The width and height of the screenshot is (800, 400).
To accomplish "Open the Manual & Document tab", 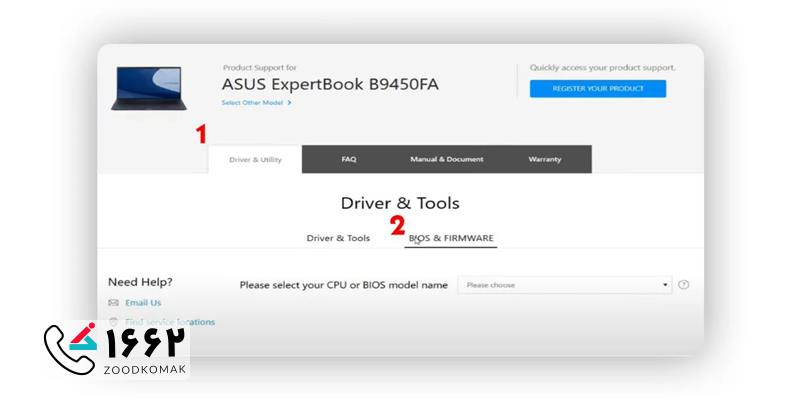I will click(x=446, y=160).
